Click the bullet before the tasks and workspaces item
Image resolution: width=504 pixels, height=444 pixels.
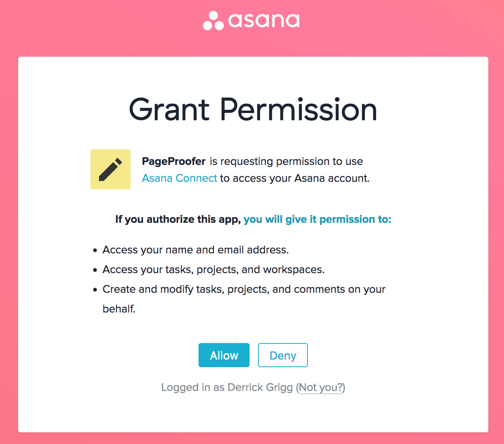pyautogui.click(x=95, y=270)
